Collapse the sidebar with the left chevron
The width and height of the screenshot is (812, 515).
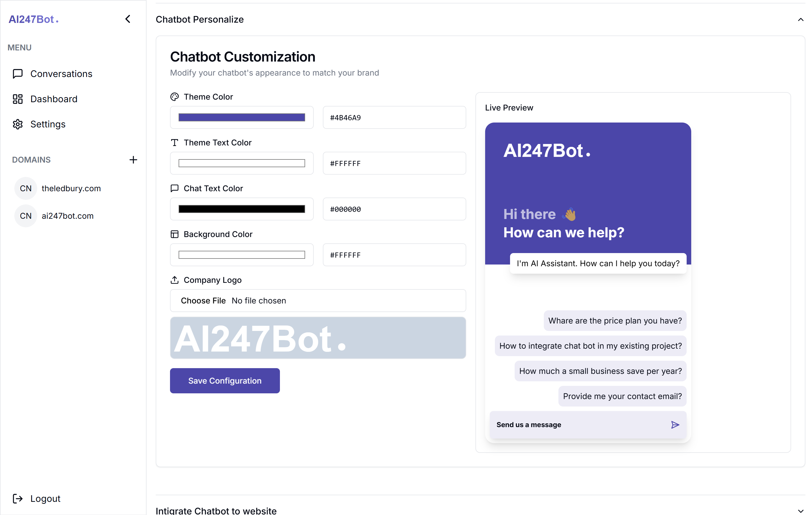click(x=128, y=19)
